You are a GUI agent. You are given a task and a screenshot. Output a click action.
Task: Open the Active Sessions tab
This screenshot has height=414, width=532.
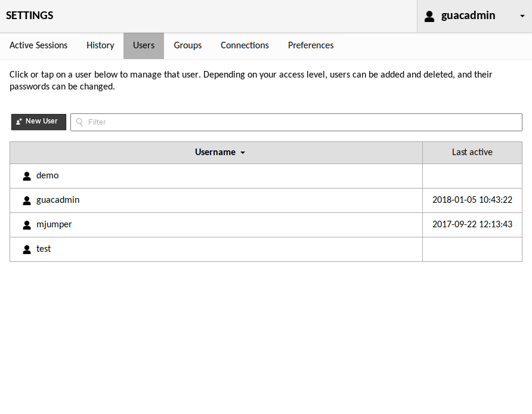coord(38,45)
